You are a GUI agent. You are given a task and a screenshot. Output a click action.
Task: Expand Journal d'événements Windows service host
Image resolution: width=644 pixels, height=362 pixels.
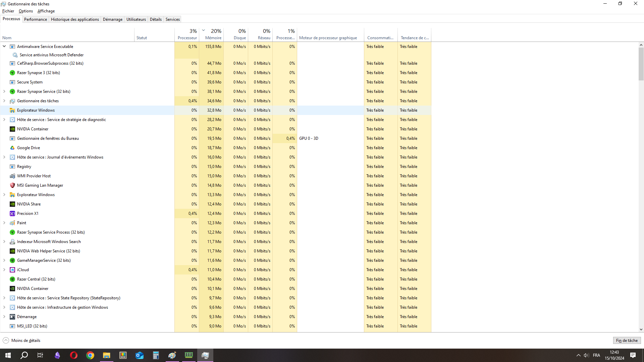(x=4, y=157)
